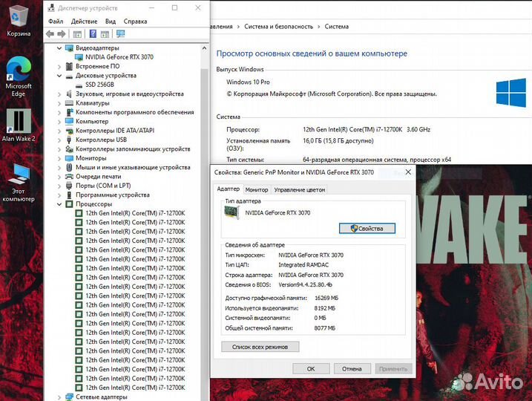Click the Система breadcrumb item

point(336,27)
